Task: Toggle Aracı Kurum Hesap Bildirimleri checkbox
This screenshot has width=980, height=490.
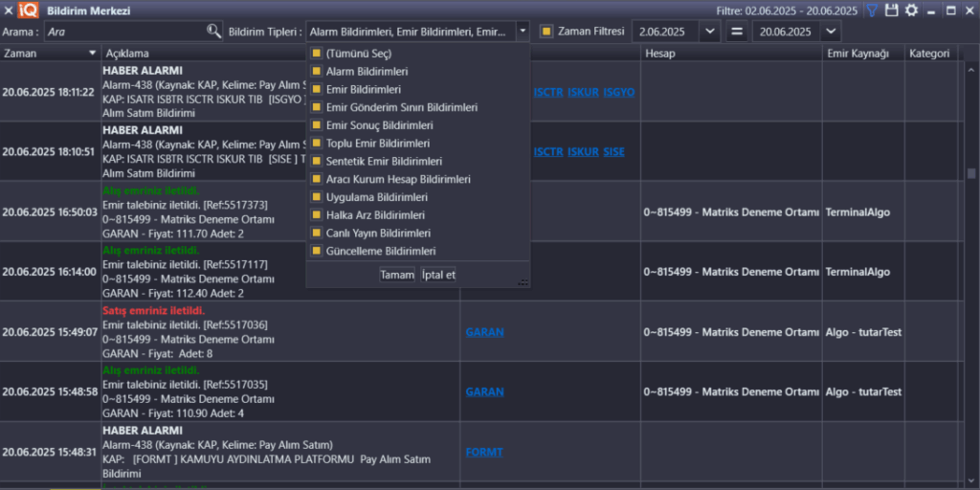Action: point(316,179)
